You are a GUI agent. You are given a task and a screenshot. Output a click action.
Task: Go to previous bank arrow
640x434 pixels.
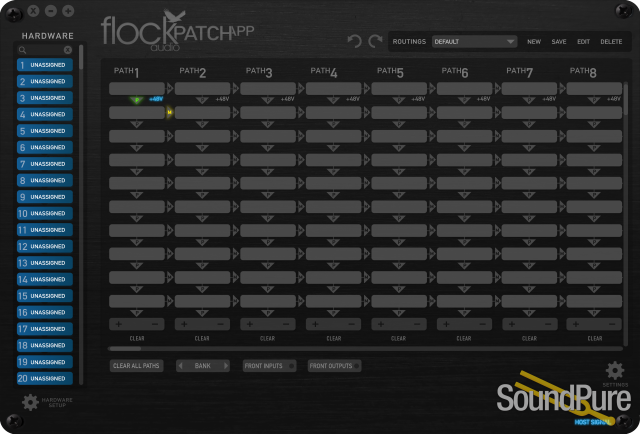[181, 366]
